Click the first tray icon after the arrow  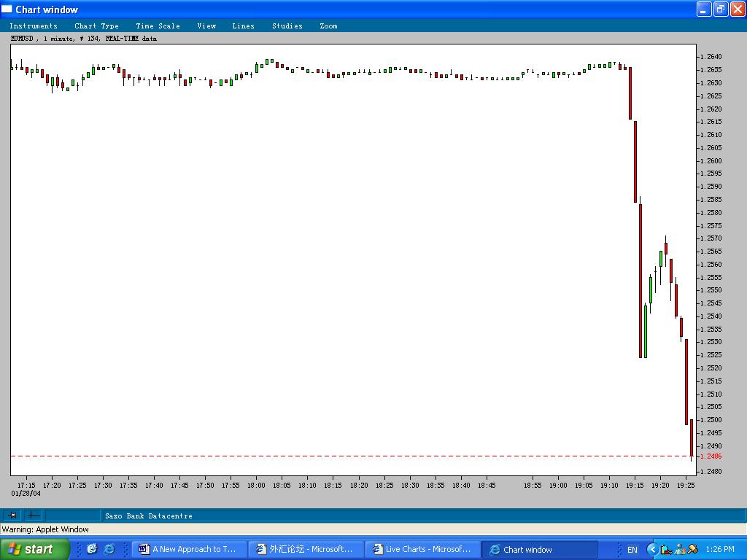(666, 550)
